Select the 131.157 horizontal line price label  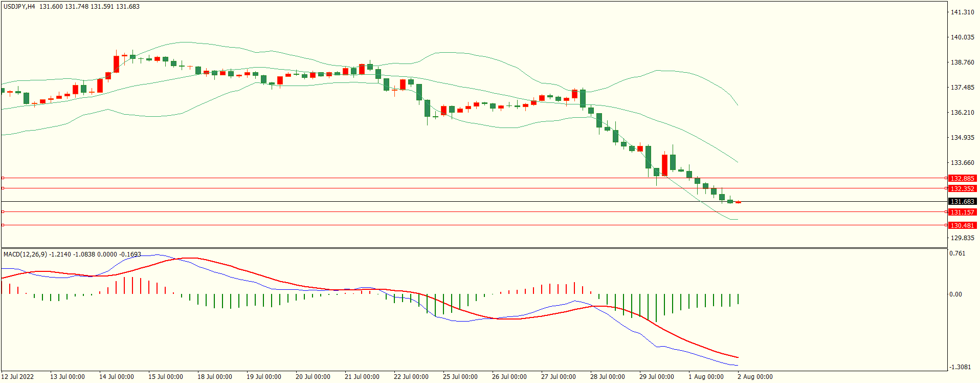pos(962,212)
